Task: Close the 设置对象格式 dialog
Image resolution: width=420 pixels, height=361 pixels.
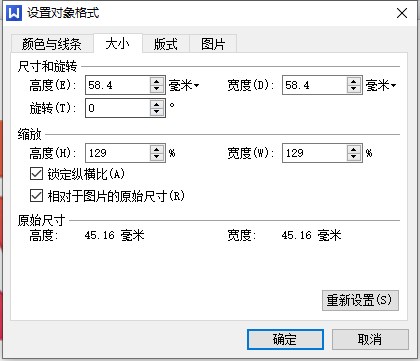Action: click(402, 13)
